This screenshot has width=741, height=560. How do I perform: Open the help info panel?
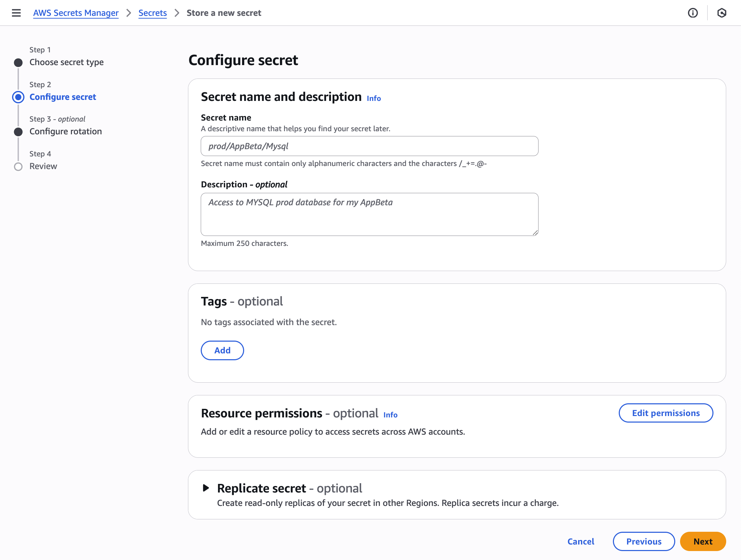(x=692, y=13)
